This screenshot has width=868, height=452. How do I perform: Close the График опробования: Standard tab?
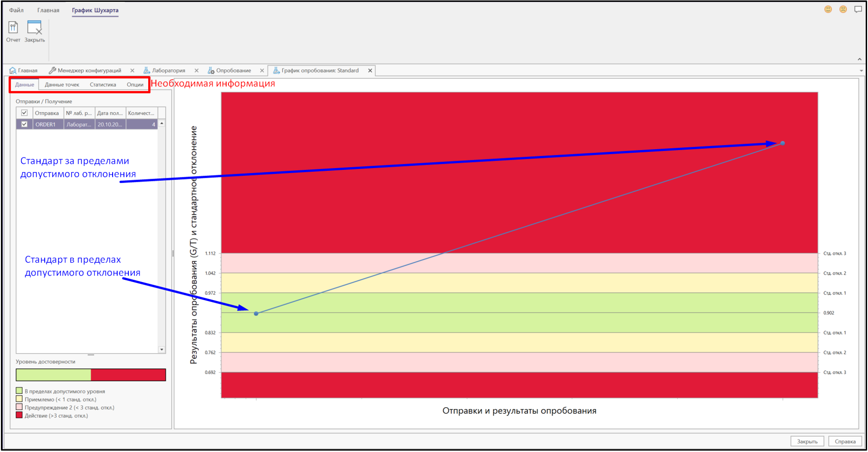[370, 71]
